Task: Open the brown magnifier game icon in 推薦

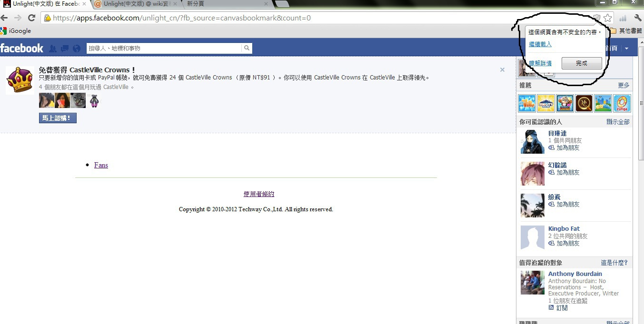Action: pos(584,103)
